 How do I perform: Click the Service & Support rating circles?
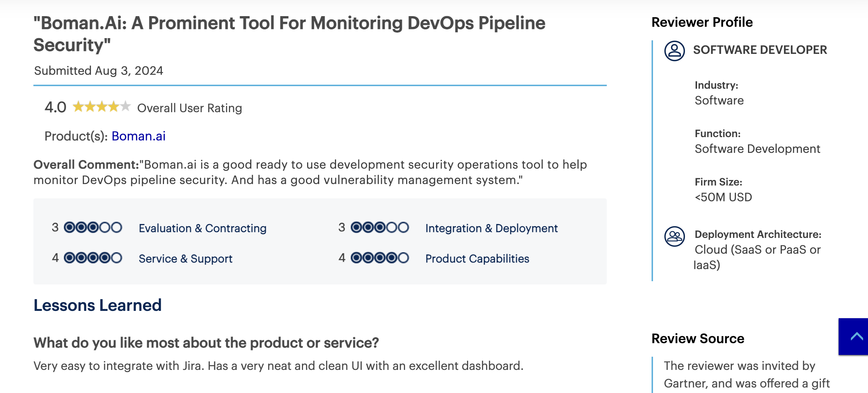(93, 258)
